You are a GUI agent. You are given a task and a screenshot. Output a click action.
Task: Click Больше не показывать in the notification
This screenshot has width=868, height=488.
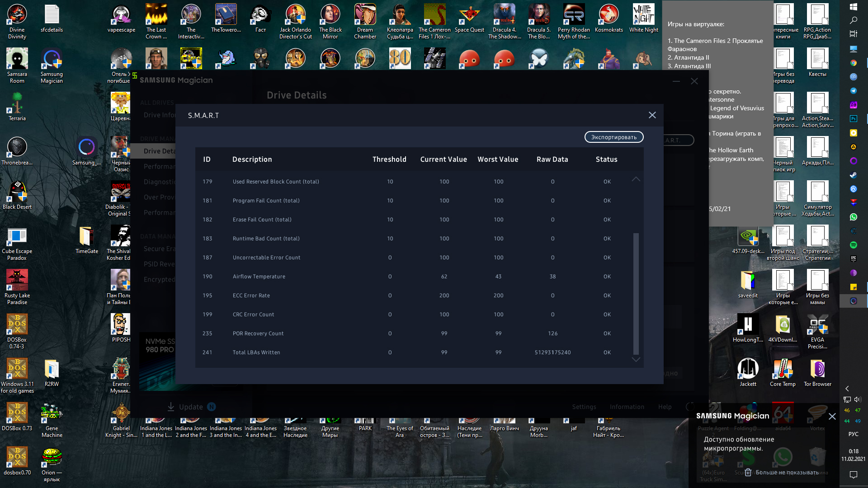pyautogui.click(x=782, y=472)
